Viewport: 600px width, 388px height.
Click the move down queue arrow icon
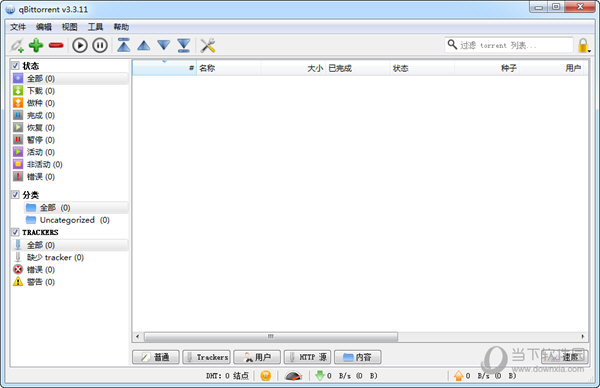(164, 45)
